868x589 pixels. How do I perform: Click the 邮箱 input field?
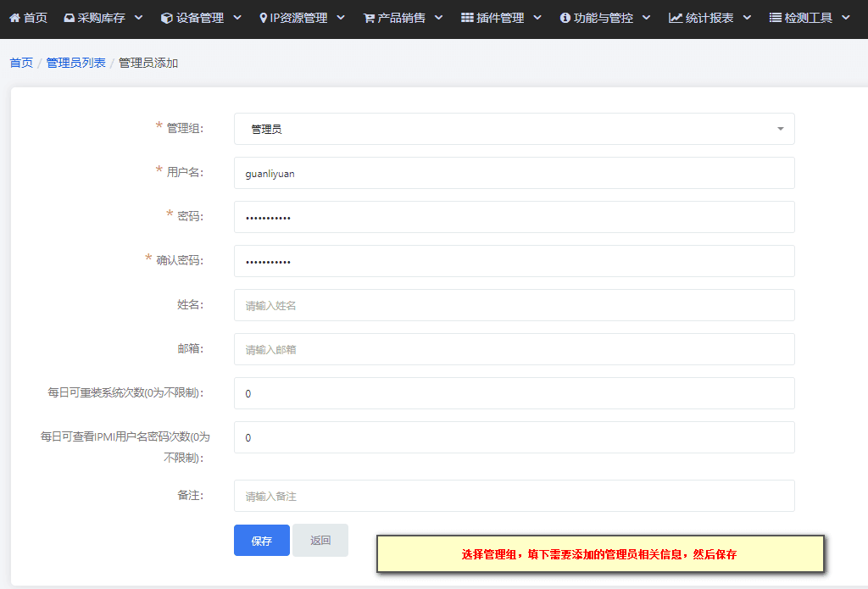tap(515, 349)
